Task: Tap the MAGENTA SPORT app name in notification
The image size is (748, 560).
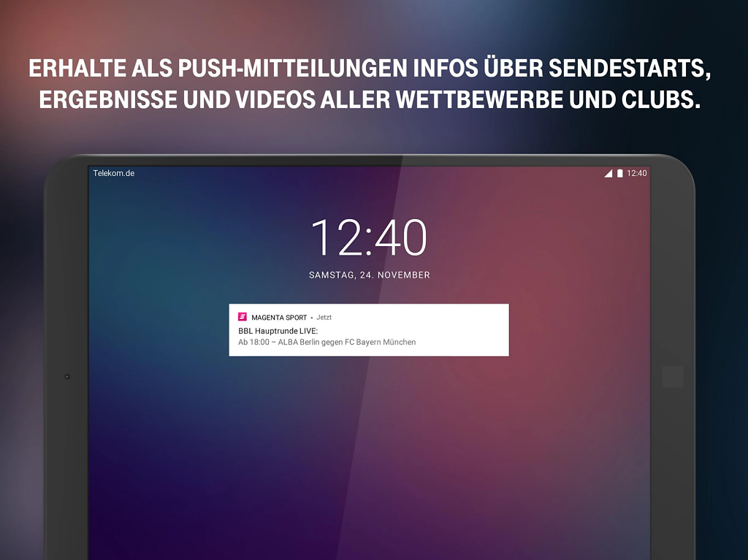Action: (279, 317)
